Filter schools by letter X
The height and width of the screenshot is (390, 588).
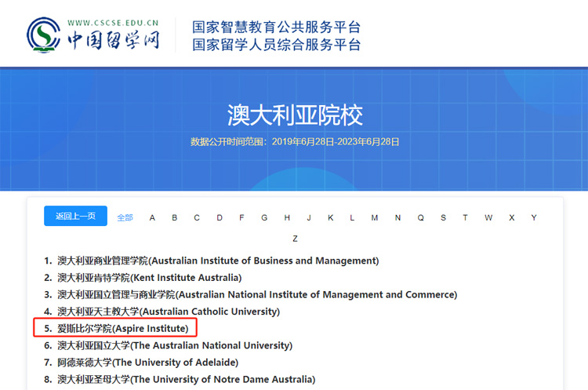511,217
